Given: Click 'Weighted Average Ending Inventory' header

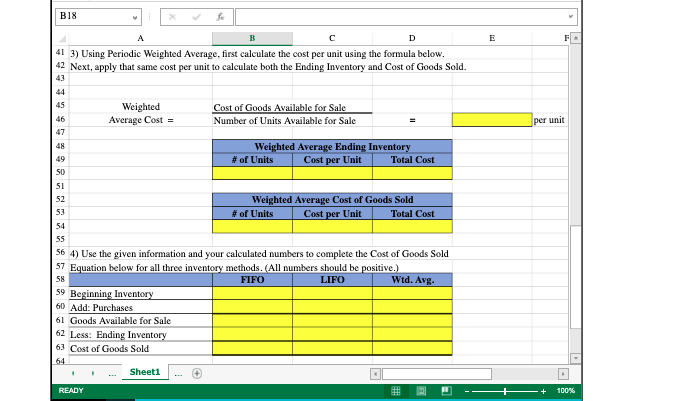Looking at the screenshot, I should pos(332,147).
